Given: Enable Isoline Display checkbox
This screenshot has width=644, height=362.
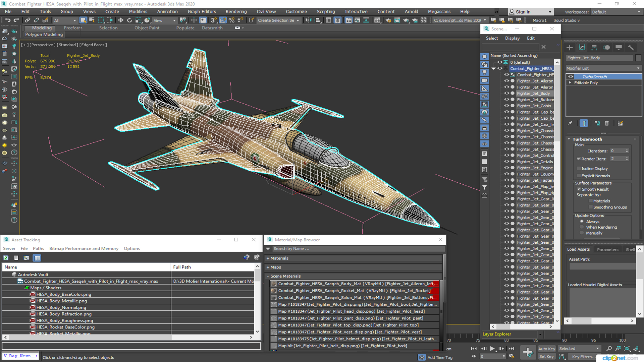Looking at the screenshot, I should (579, 169).
